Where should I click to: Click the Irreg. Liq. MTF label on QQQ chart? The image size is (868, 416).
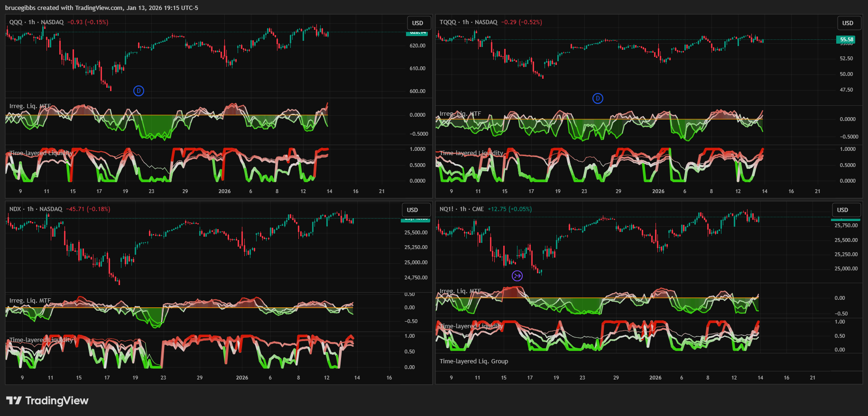[x=30, y=106]
